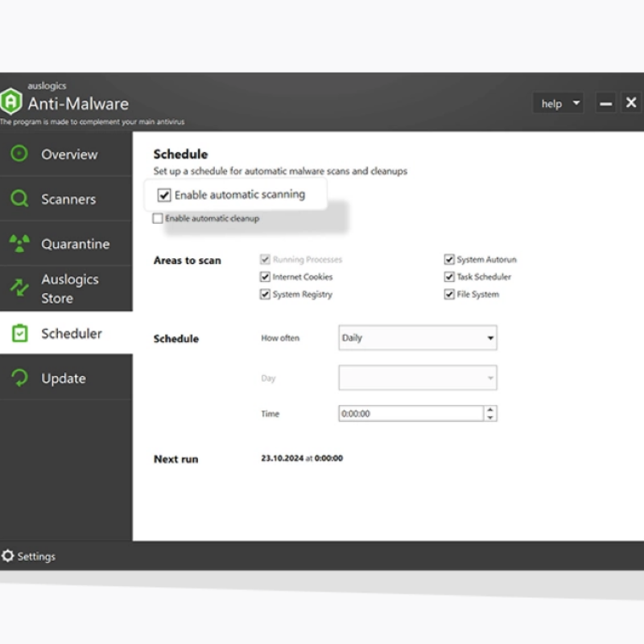This screenshot has width=644, height=644.
Task: Select the Scanners magnifier icon
Action: coord(19,199)
